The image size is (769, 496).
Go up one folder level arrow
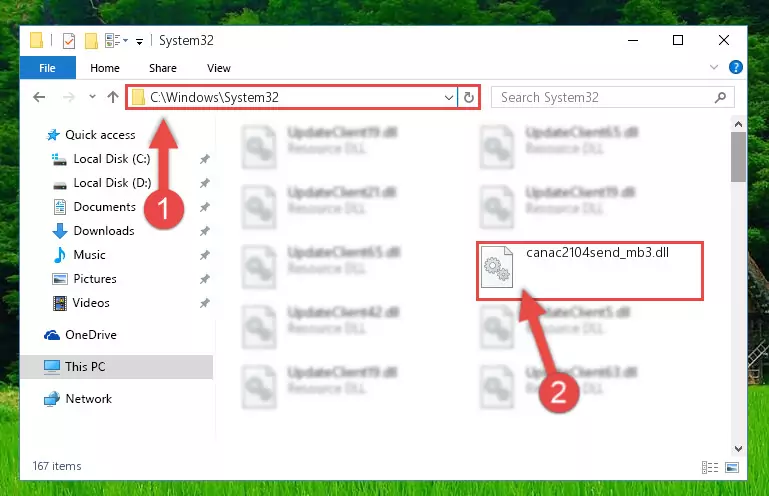tap(113, 97)
